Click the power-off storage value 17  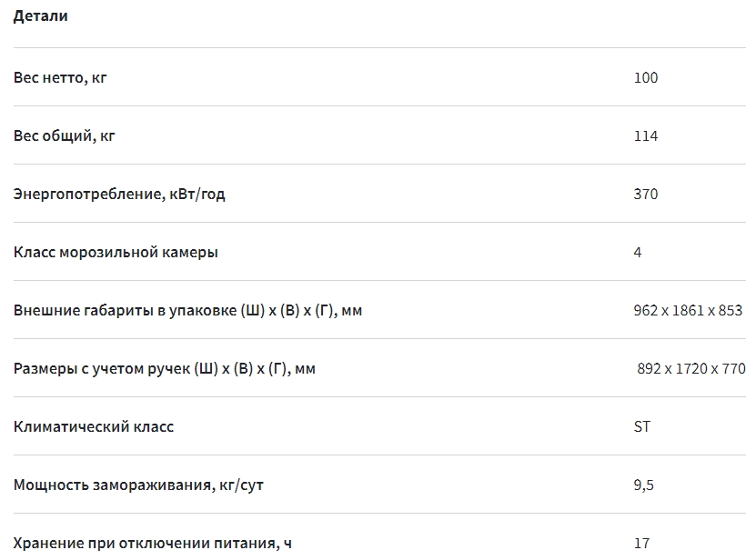click(641, 543)
